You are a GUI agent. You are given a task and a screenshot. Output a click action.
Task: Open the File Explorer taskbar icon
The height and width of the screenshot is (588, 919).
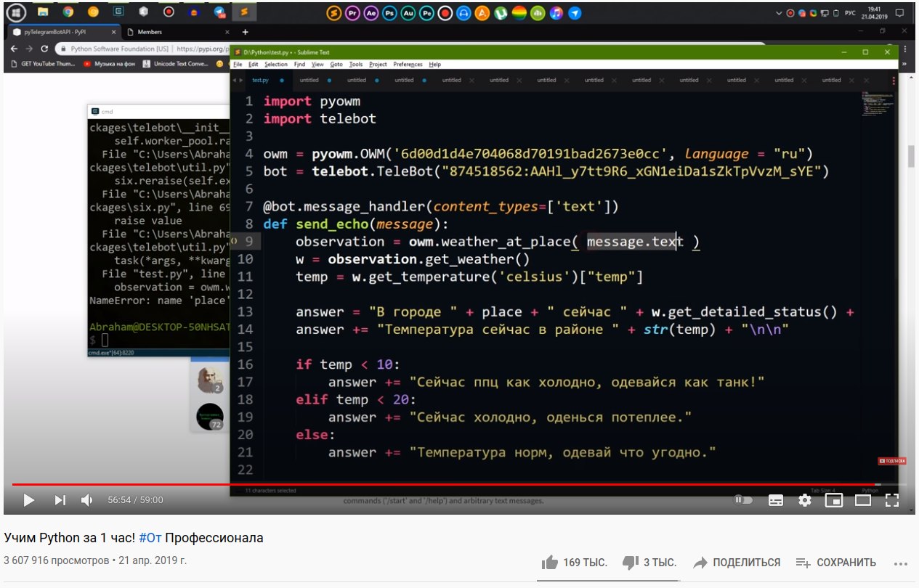(43, 12)
